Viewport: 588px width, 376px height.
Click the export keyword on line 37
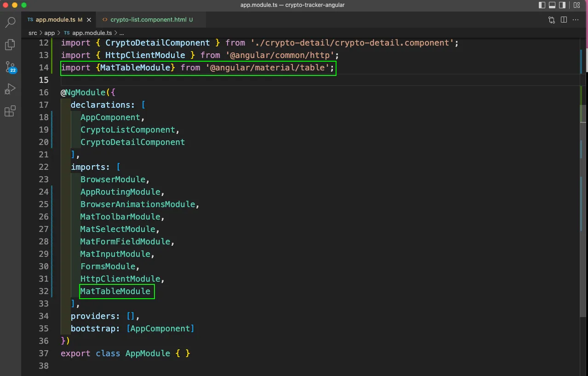tap(75, 353)
